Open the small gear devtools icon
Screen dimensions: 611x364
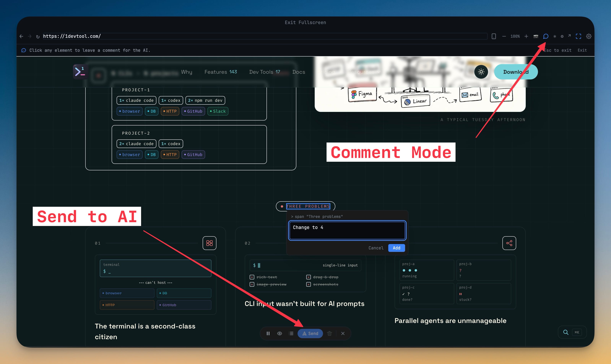(x=562, y=36)
